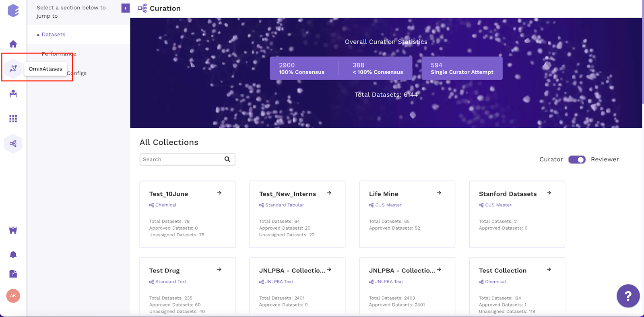Open Life Mine collection arrow

439,193
